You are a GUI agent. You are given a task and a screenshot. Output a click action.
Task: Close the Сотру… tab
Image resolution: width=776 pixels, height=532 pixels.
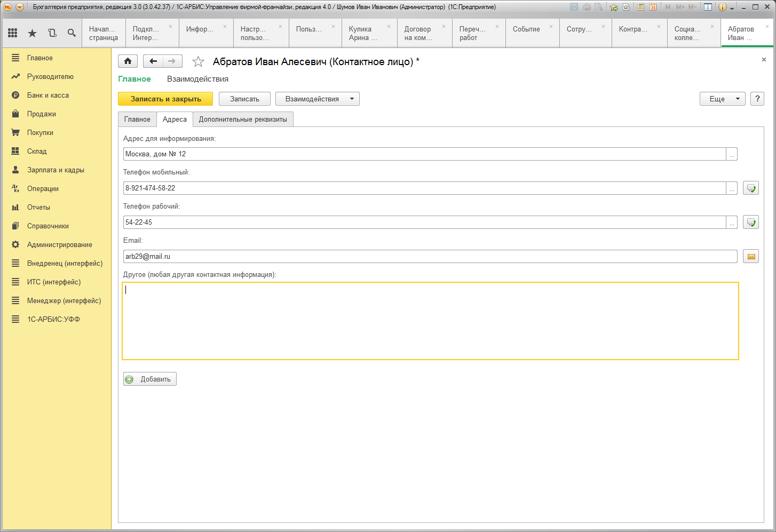[604, 27]
